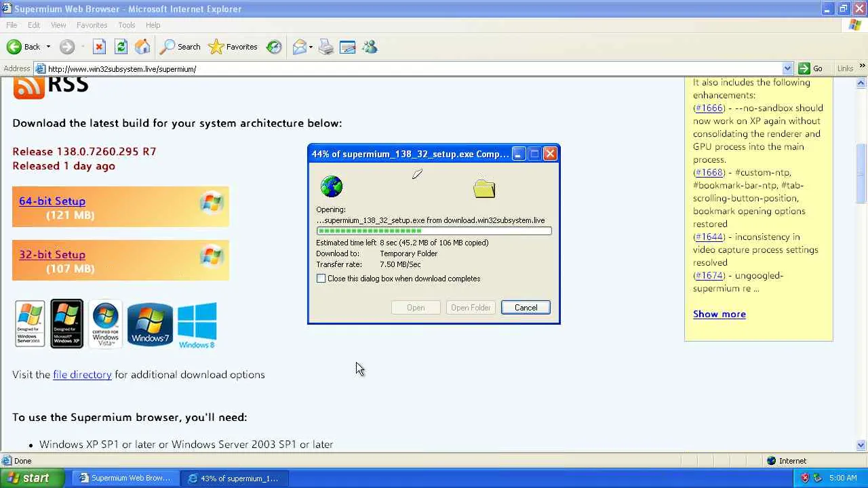Switch to the '43% of supermium' taskbar button

234,478
